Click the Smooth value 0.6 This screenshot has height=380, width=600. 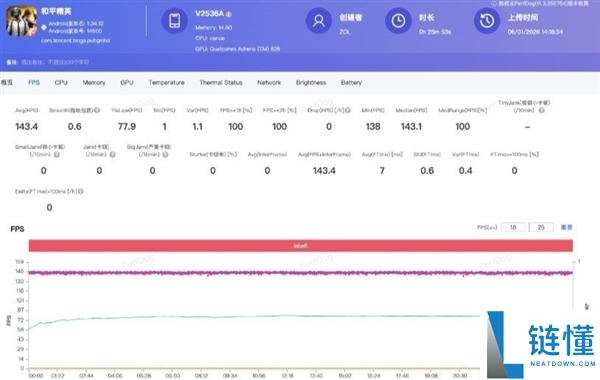[74, 127]
